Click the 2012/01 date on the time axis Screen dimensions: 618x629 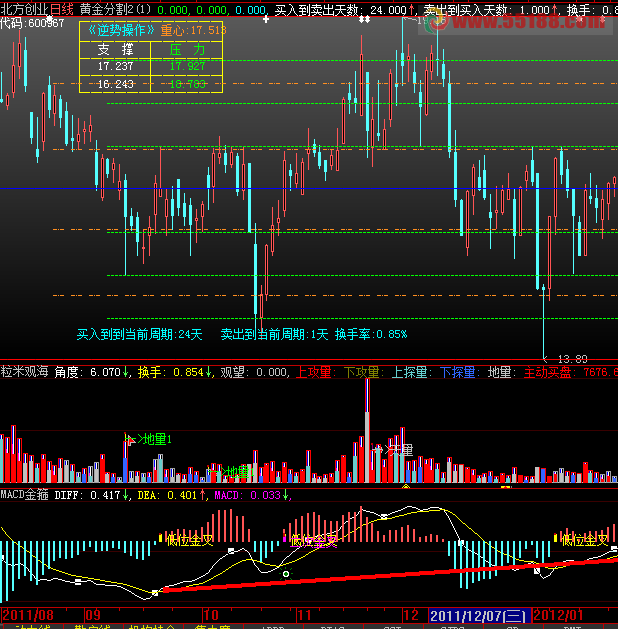[558, 615]
